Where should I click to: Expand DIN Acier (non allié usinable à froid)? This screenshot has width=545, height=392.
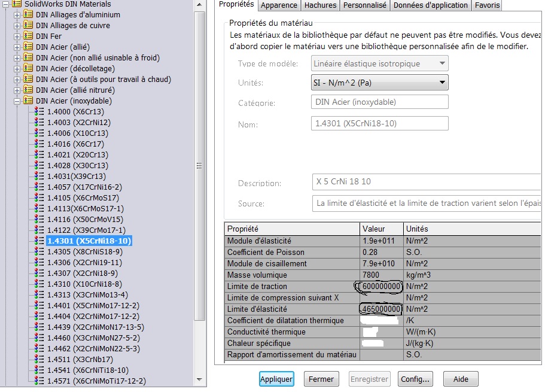pos(17,59)
